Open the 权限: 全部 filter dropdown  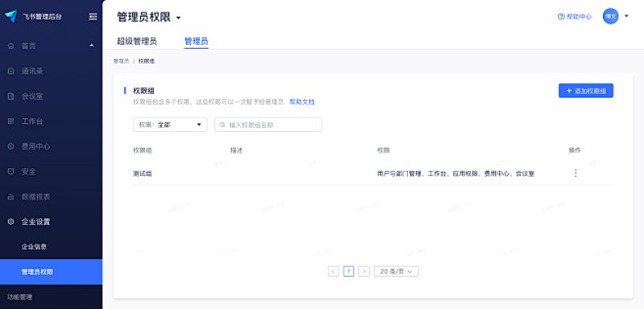170,125
